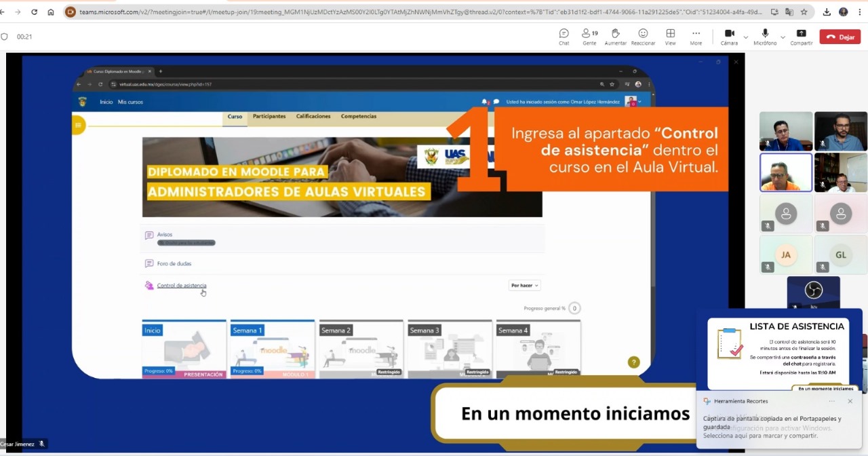Open the Foro de dudas link
This screenshot has height=456, width=868.
point(174,263)
